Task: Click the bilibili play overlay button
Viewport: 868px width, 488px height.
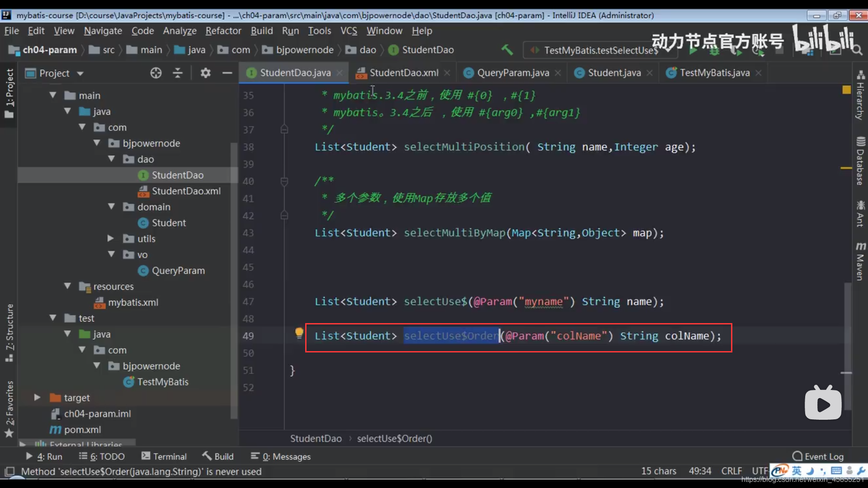Action: (823, 404)
